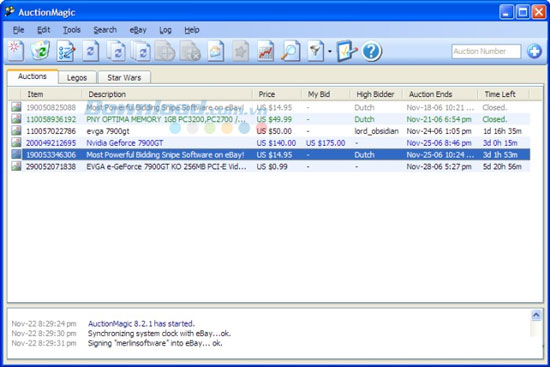Click the three-page refresh all icon
The height and width of the screenshot is (367, 550).
141,51
